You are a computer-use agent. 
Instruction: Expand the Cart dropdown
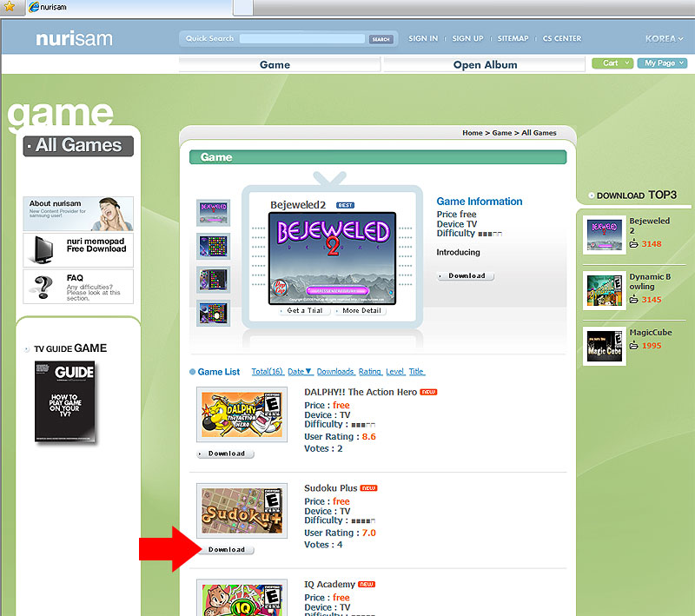tap(612, 63)
